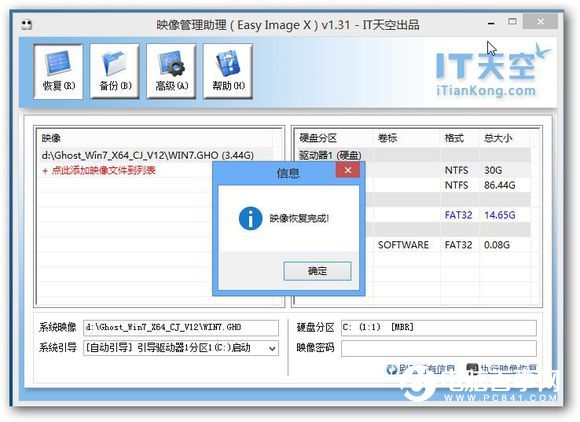The height and width of the screenshot is (422, 580).
Task: Click 点此添加映像文件到列表 to add image file
Action: point(99,171)
